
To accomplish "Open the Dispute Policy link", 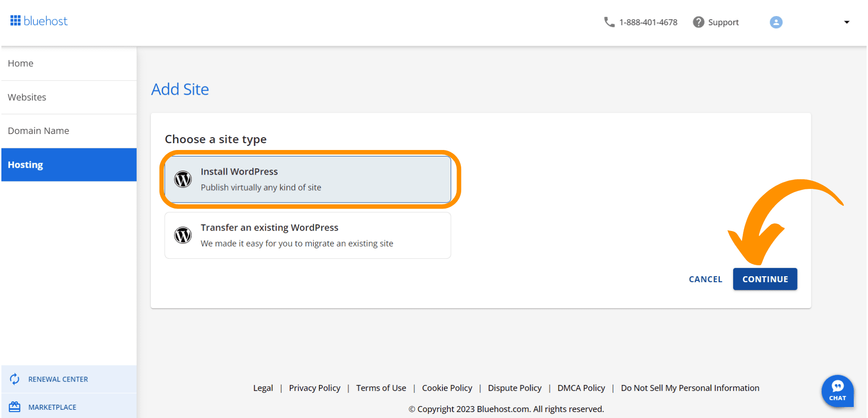I will [515, 388].
